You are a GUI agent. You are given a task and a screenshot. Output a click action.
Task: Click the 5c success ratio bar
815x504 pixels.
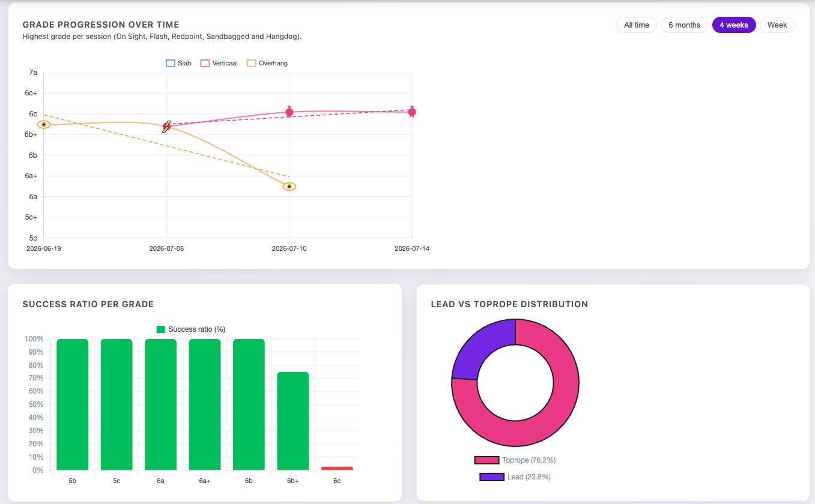click(117, 404)
